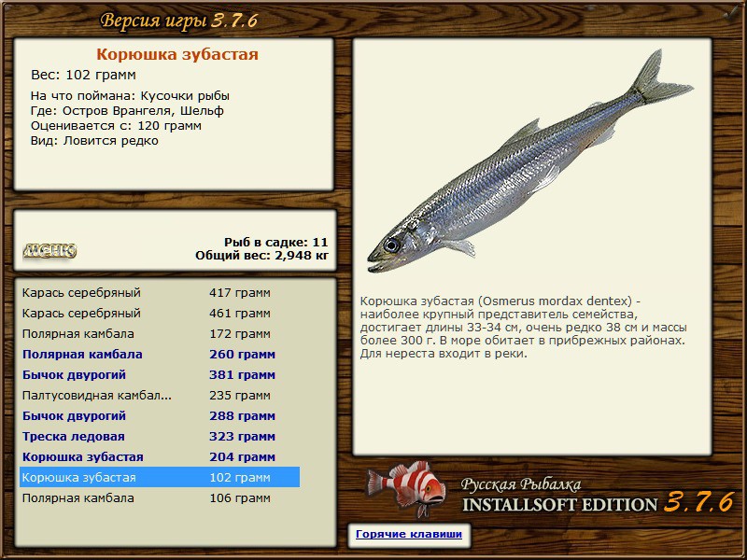Click На что поймана: Кусочки рыбы
The image size is (747, 560).
[130, 96]
